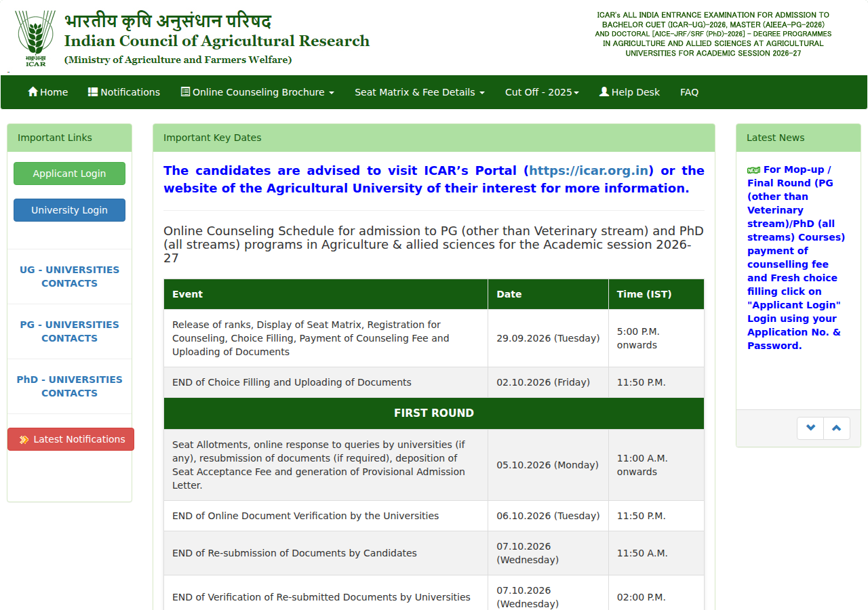The height and width of the screenshot is (610, 868).
Task: Open the Latest Notifications button
Action: pos(71,439)
